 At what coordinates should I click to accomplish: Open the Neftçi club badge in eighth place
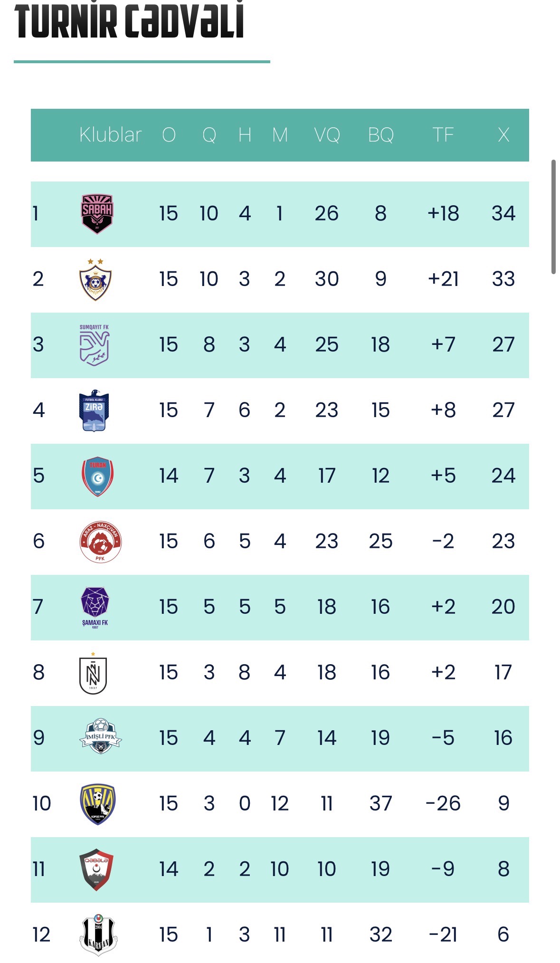(93, 673)
